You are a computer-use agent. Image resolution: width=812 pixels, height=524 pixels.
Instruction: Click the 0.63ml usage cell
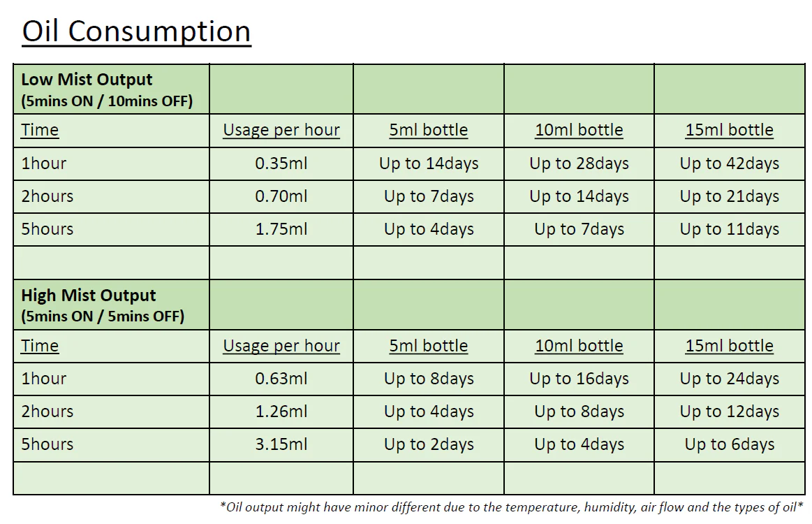pyautogui.click(x=281, y=379)
